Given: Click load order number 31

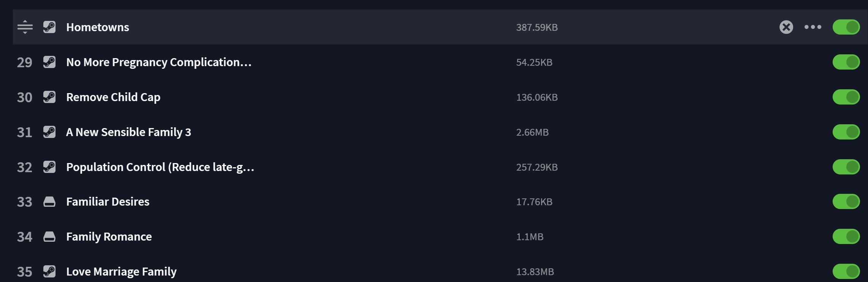Looking at the screenshot, I should 25,132.
